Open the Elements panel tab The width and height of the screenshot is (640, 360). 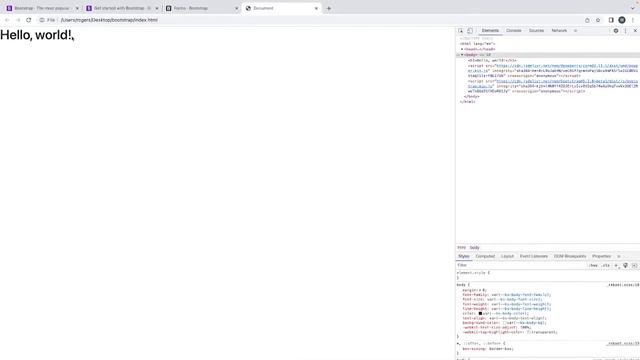point(490,31)
